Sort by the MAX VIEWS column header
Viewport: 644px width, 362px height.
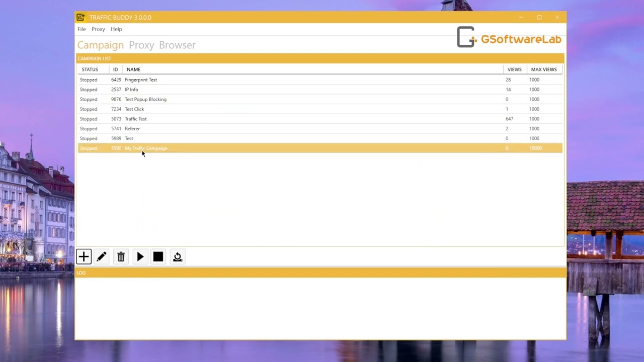coord(544,69)
